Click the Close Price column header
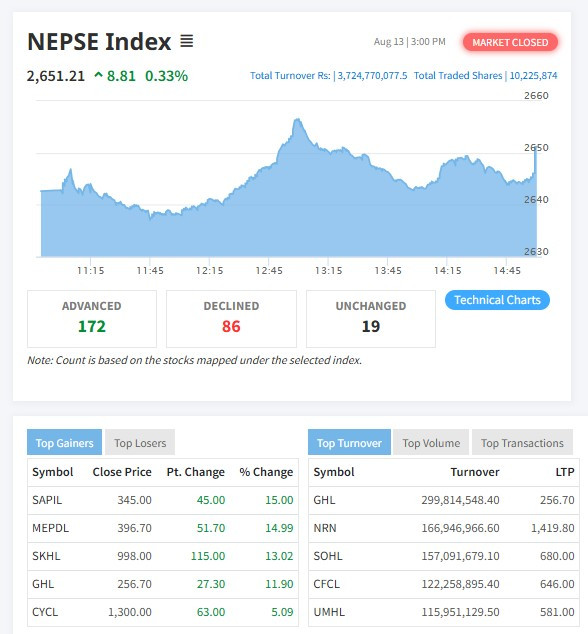 pos(122,472)
